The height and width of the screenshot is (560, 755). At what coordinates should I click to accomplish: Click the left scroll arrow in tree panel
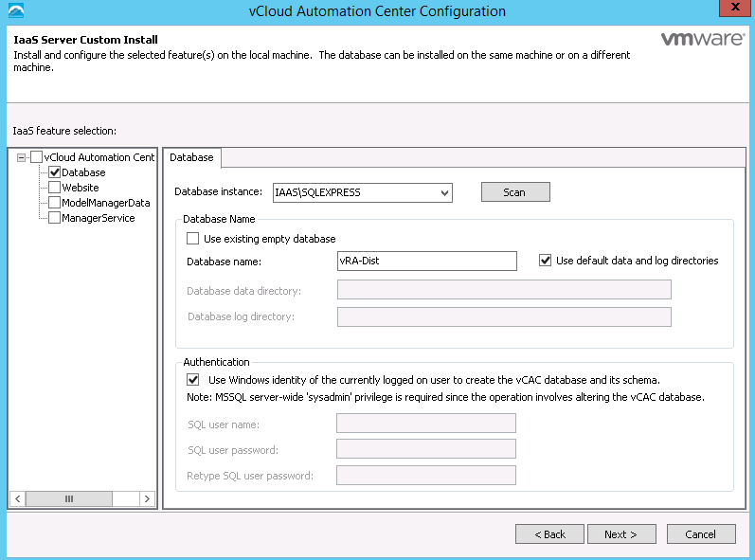tap(17, 498)
